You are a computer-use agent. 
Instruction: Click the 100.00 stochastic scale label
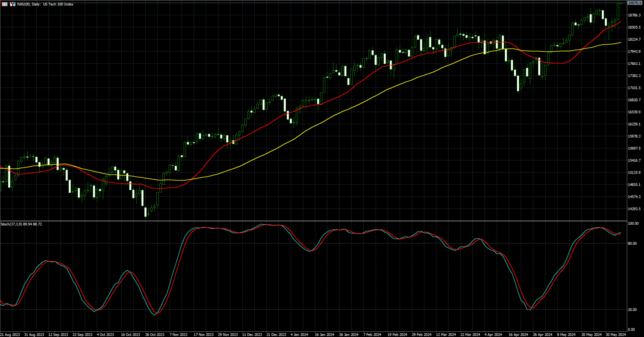(633, 224)
